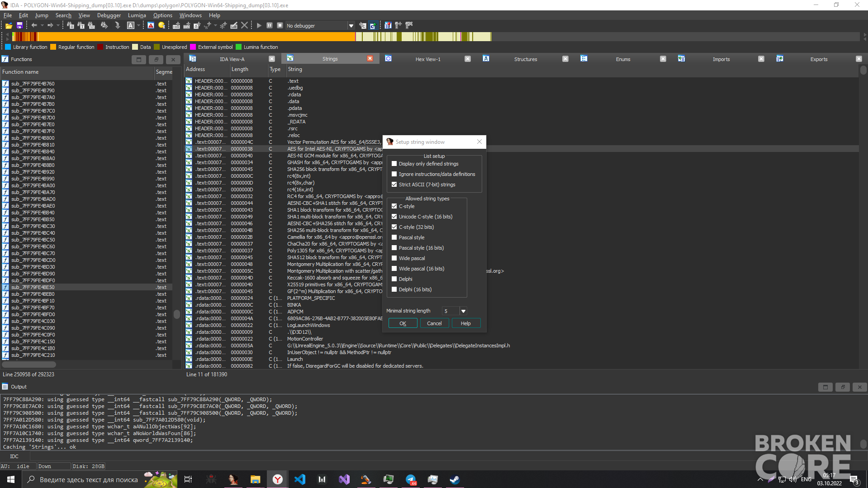Click the red warning triangle toolbar icon

tap(151, 26)
